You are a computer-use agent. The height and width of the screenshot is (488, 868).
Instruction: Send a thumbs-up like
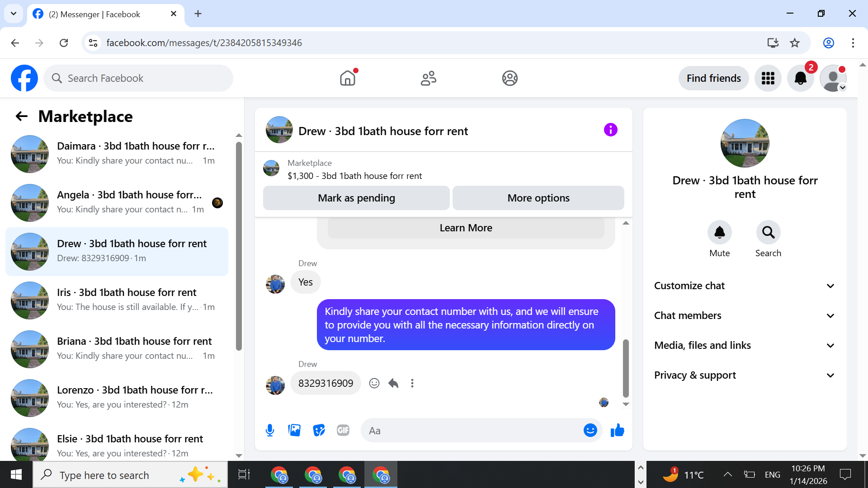tap(617, 430)
